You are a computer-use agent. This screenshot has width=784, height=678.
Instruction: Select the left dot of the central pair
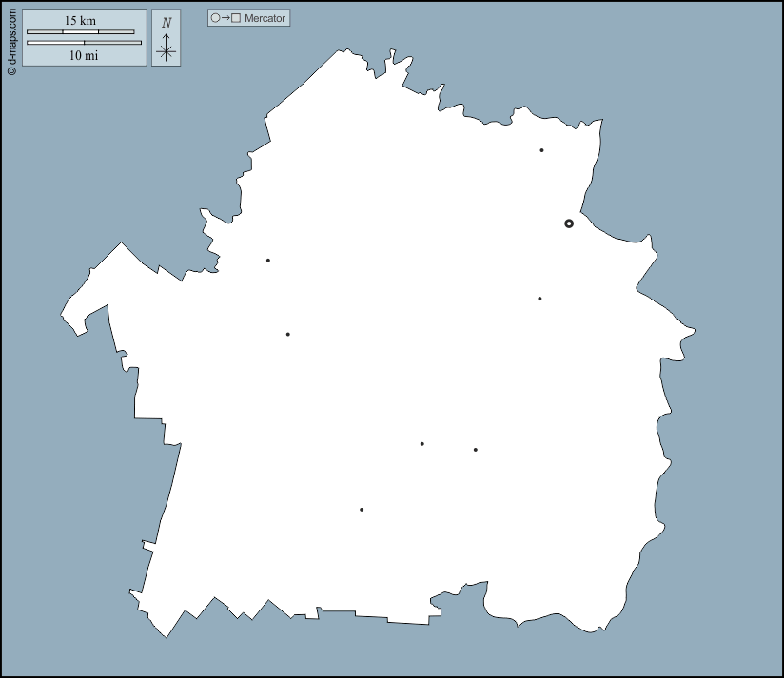pyautogui.click(x=422, y=444)
